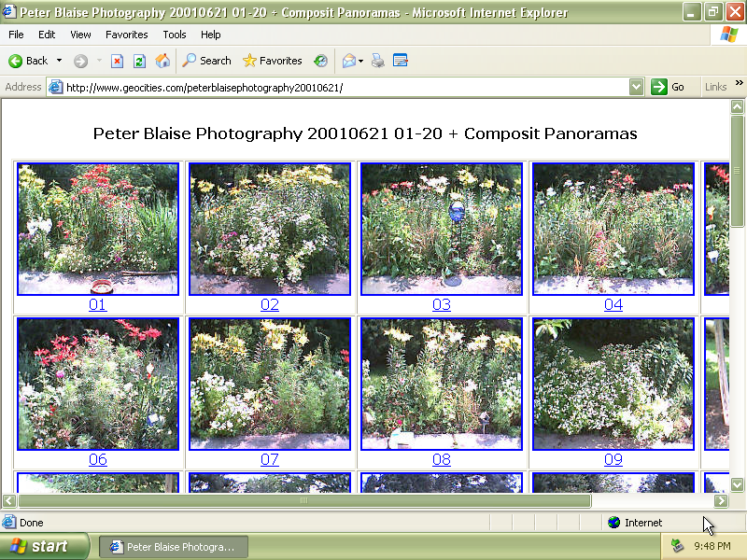
Task: Click the 9:48 PM clock
Action: coord(712,546)
